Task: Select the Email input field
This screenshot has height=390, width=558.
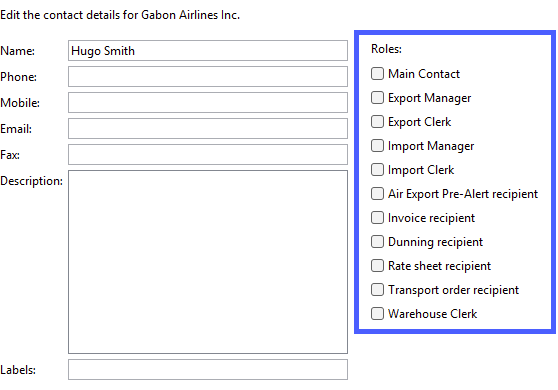Action: click(x=208, y=128)
